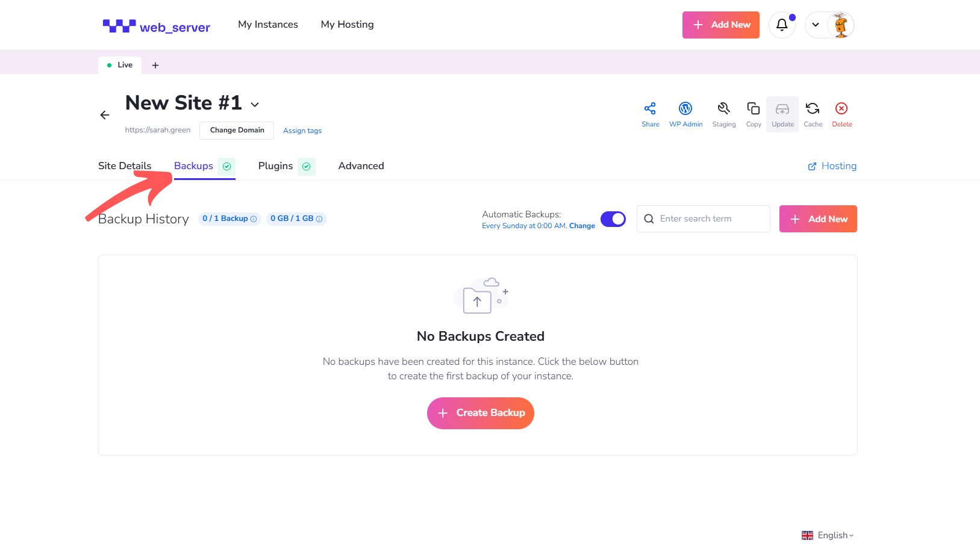980x546 pixels.
Task: Toggle Automatic Backups switch off
Action: tap(613, 219)
